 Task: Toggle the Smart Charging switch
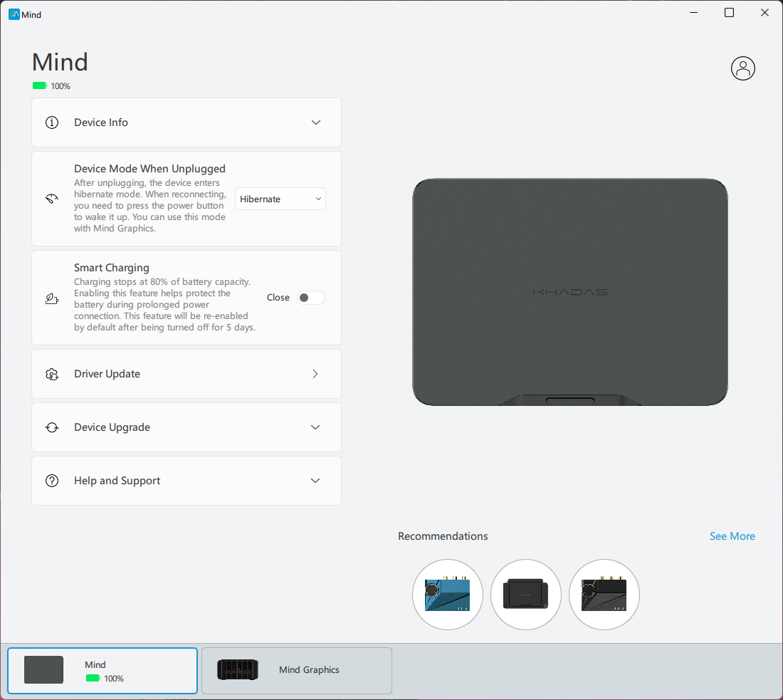310,298
